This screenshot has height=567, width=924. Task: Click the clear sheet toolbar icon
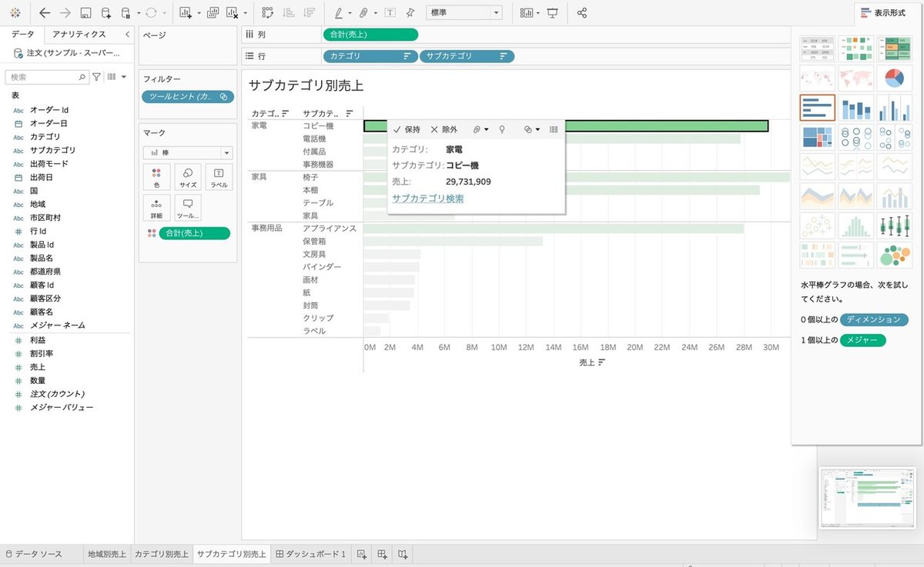point(233,13)
